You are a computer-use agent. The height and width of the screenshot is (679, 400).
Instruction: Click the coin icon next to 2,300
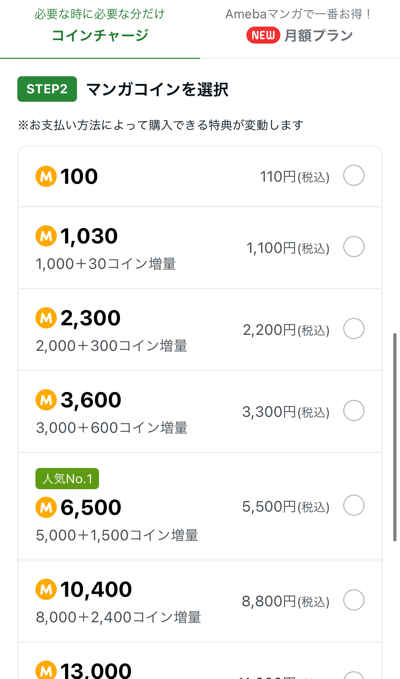[46, 318]
